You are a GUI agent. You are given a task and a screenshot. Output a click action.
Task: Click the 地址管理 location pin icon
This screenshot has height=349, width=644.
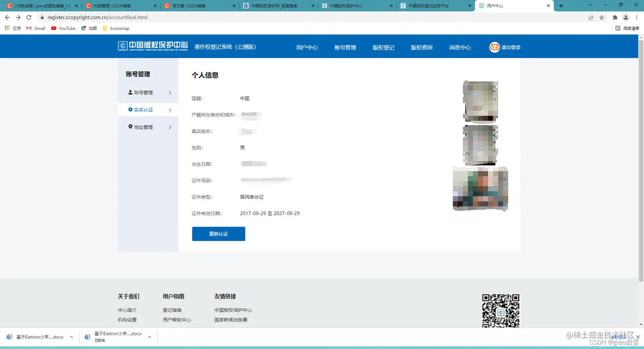pos(130,126)
